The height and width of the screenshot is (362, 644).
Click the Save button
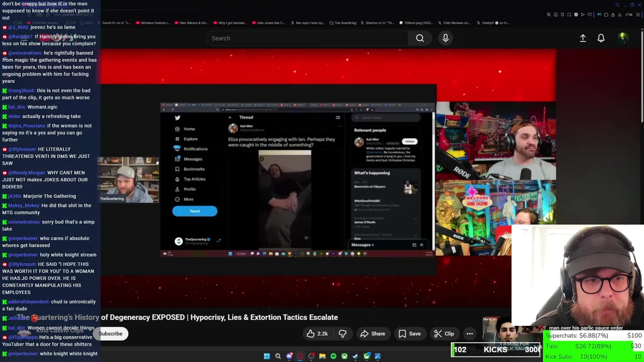pos(410,334)
